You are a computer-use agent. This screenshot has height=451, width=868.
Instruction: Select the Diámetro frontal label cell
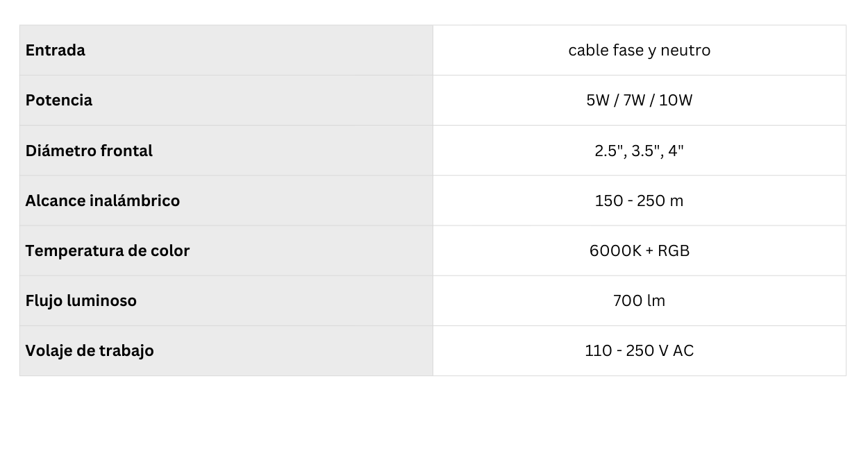click(x=89, y=151)
